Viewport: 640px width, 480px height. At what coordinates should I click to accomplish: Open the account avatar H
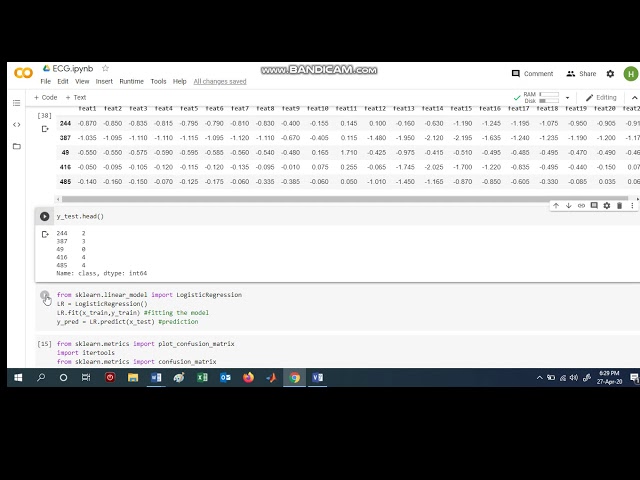(631, 74)
